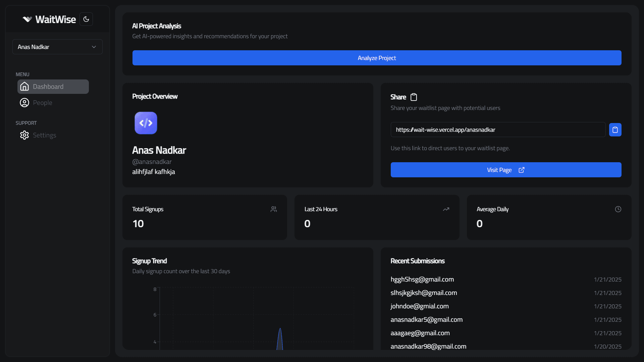644x362 pixels.
Task: Click the Total Signups value 10
Action: click(x=138, y=224)
